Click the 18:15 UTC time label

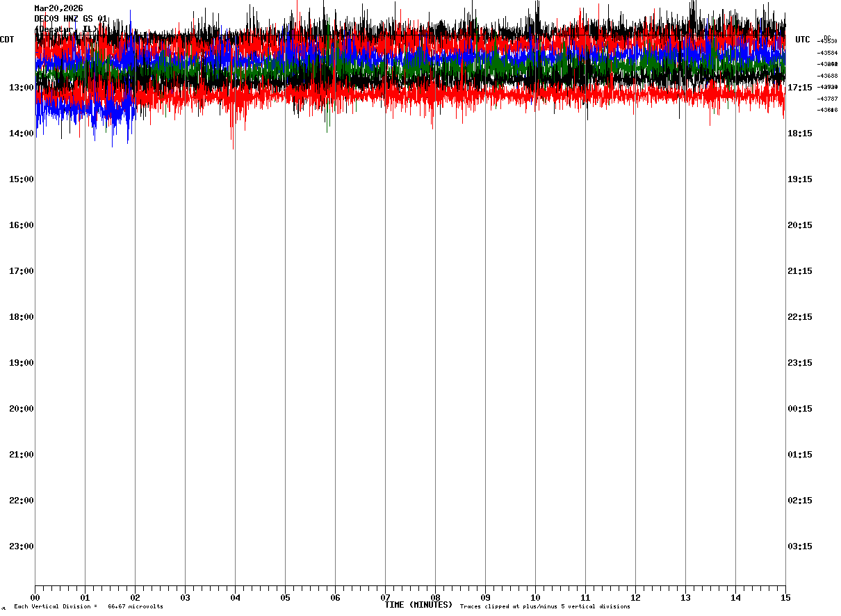pos(800,133)
